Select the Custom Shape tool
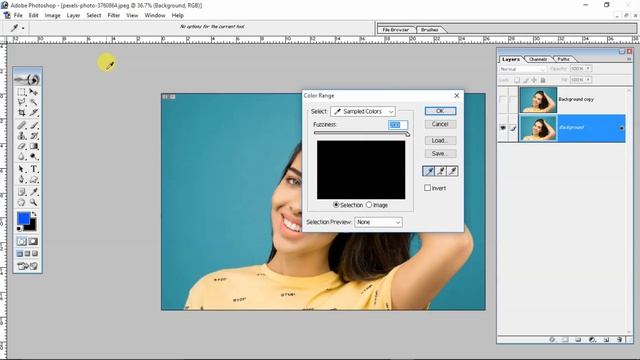The height and width of the screenshot is (360, 640). [33, 180]
